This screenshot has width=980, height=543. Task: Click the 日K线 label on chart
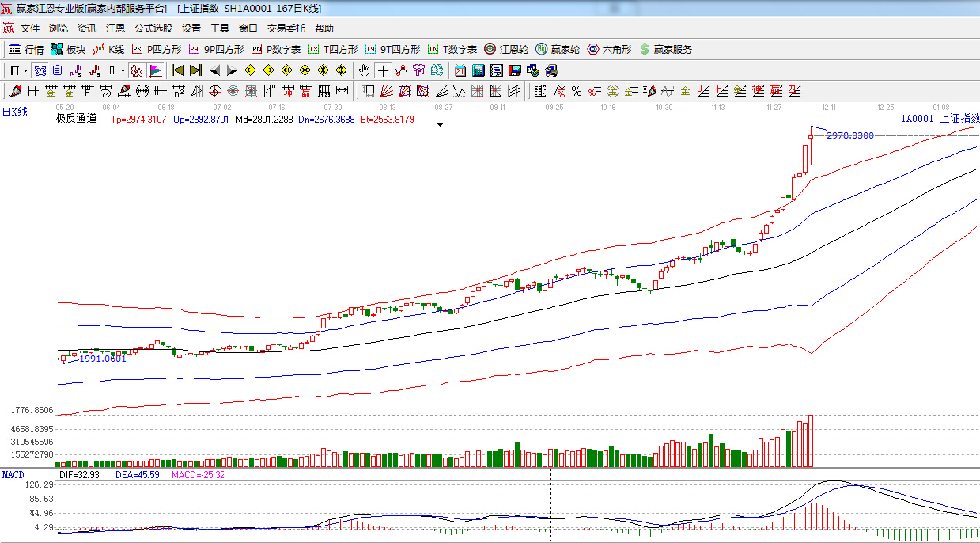point(14,112)
